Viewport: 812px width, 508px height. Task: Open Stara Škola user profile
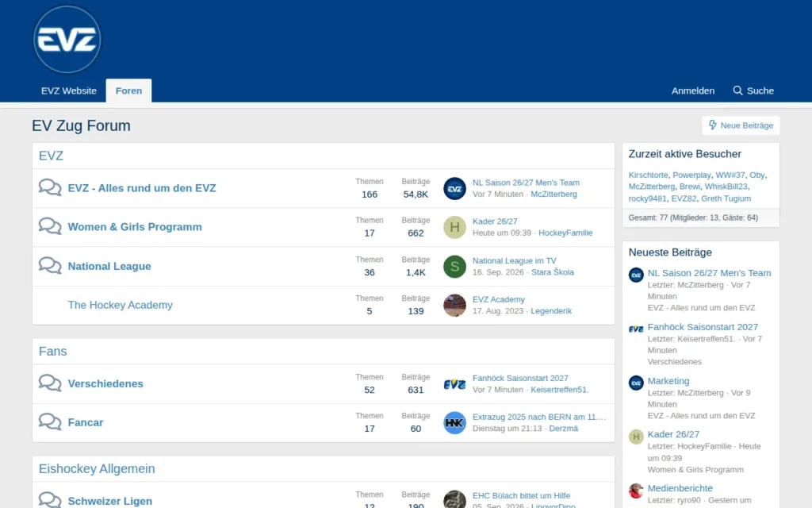pos(553,272)
